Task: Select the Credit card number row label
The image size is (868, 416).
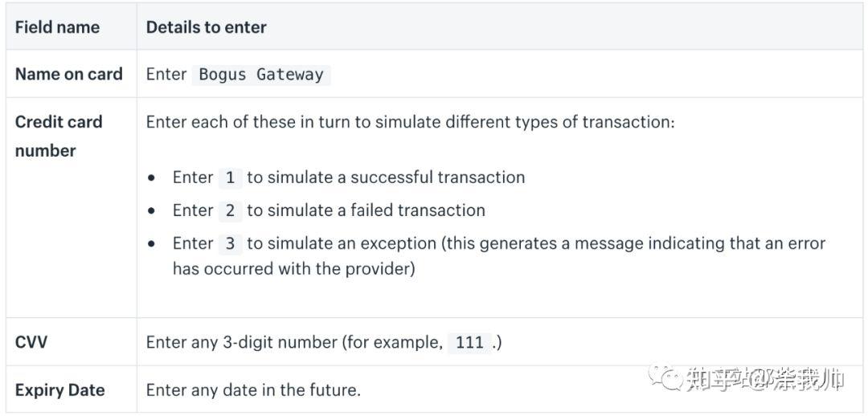Action: [59, 136]
